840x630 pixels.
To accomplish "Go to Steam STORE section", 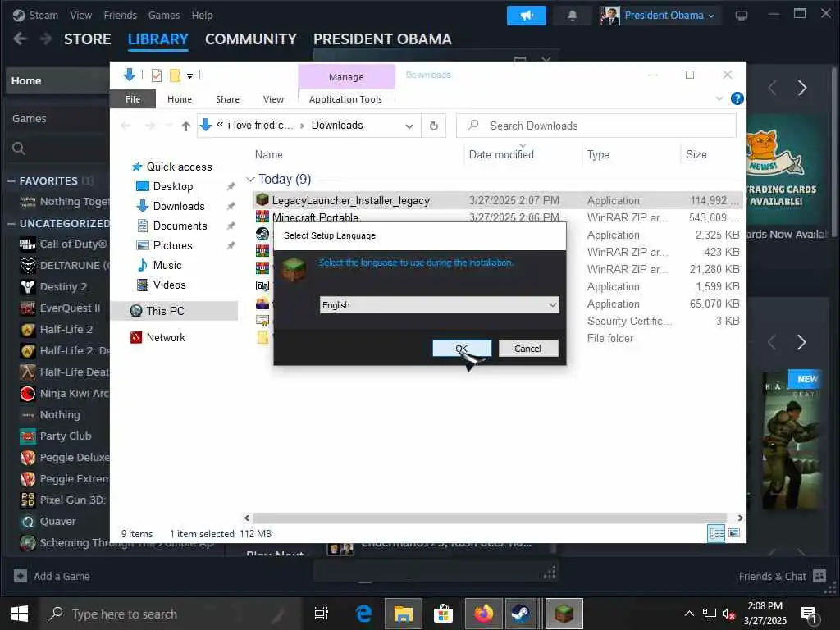I will point(87,39).
